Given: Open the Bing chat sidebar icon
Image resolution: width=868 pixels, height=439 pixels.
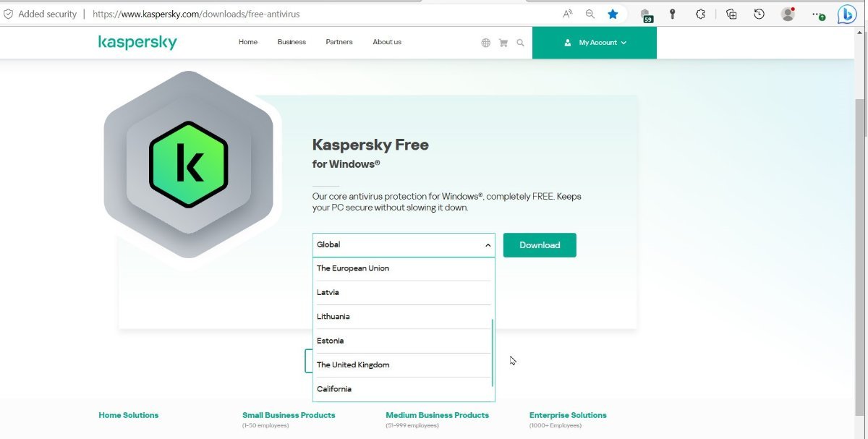Looking at the screenshot, I should pyautogui.click(x=847, y=14).
